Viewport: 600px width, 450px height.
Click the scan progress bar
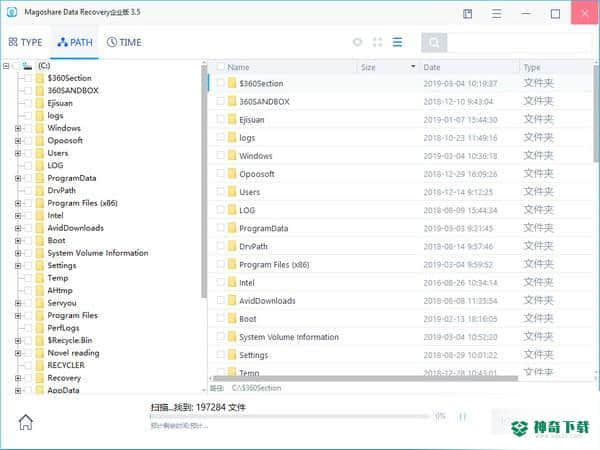click(290, 416)
